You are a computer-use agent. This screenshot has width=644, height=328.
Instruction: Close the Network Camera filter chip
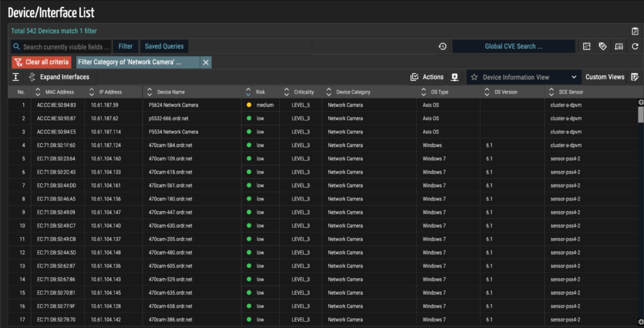click(x=206, y=62)
